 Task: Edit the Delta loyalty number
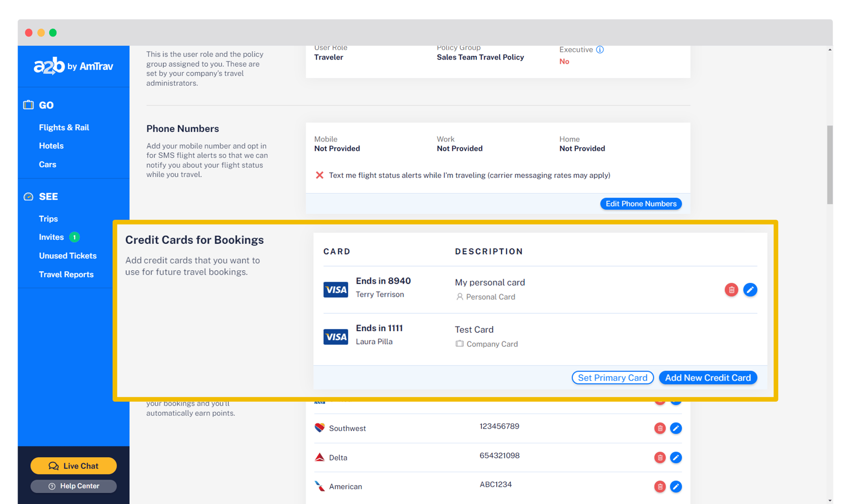pyautogui.click(x=676, y=458)
